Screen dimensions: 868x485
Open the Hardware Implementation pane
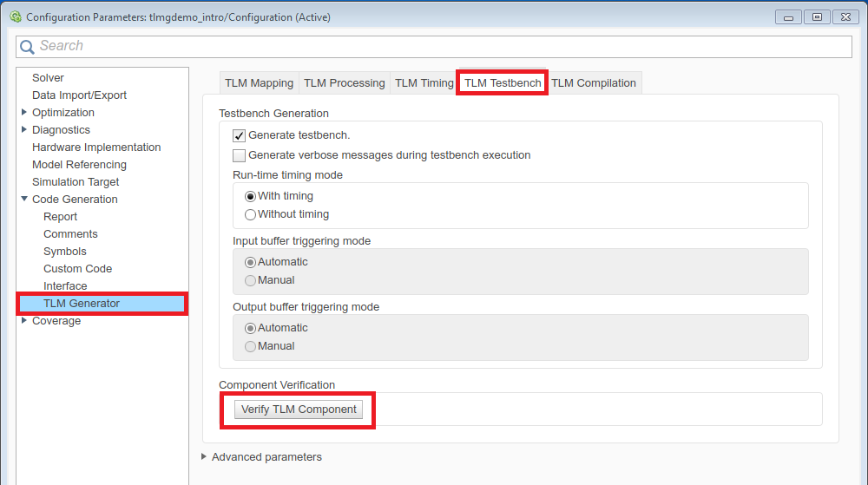pyautogui.click(x=96, y=147)
